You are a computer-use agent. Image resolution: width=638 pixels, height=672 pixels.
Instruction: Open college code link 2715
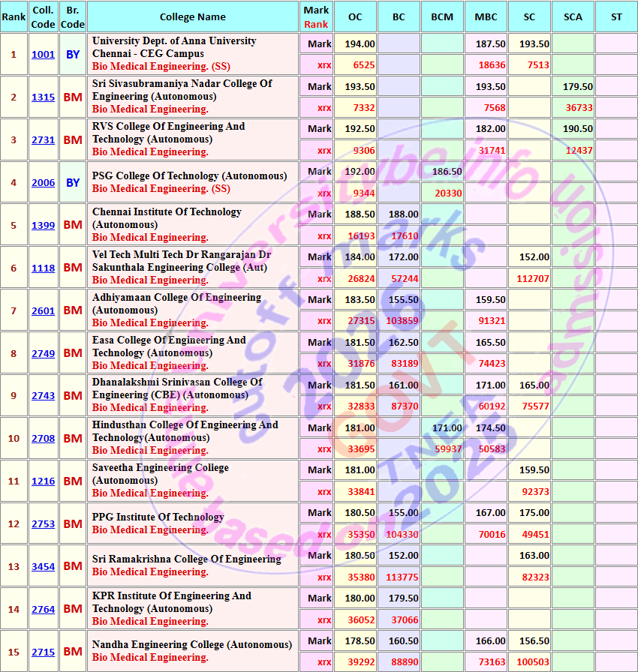point(43,652)
